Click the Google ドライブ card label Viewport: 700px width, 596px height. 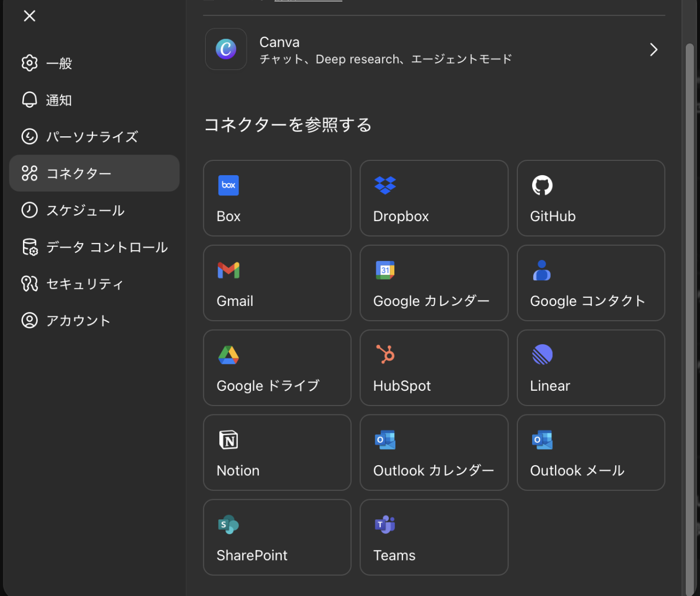pos(268,386)
